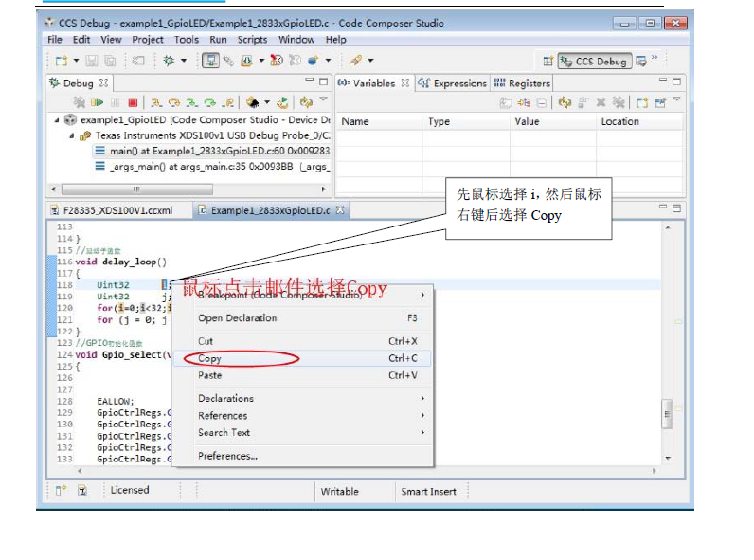The width and height of the screenshot is (754, 560).
Task: Maximize the Debug view panel
Action: (324, 81)
